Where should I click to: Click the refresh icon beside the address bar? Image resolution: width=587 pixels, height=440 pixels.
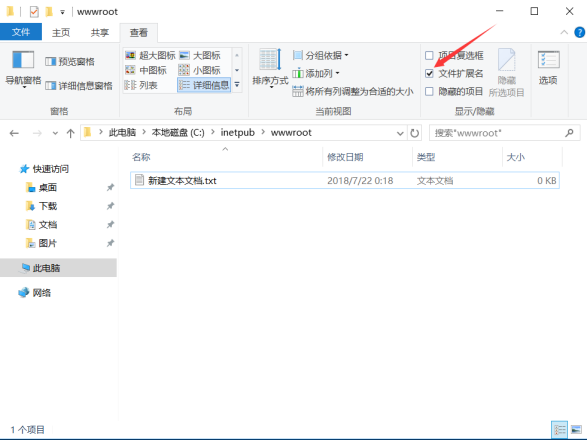click(414, 133)
